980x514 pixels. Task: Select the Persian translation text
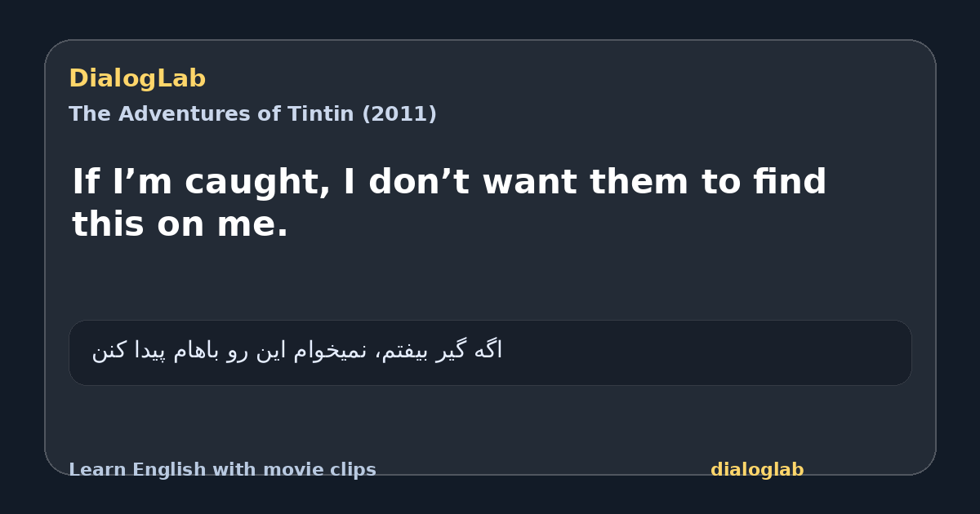297,351
